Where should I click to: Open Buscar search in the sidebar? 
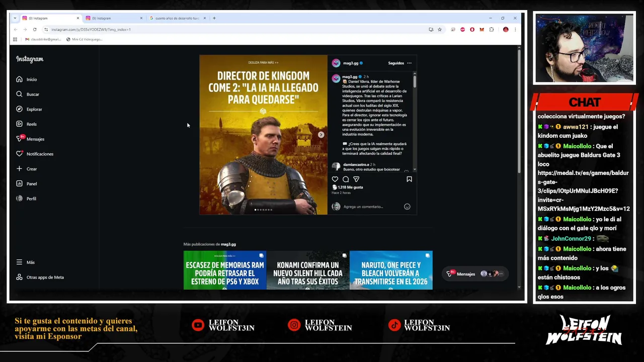point(27,94)
